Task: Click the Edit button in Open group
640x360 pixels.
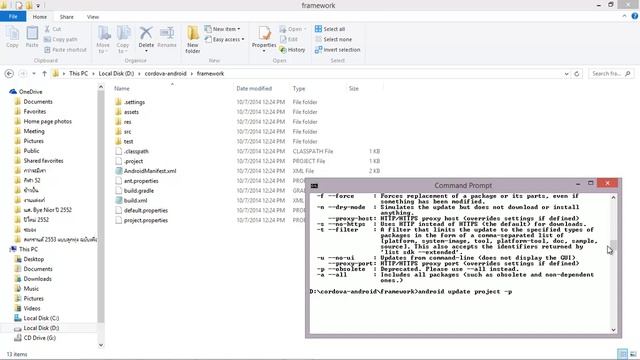Action: pyautogui.click(x=289, y=39)
